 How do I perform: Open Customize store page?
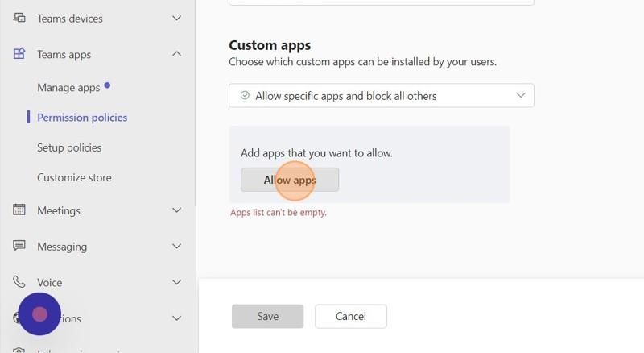pos(74,178)
